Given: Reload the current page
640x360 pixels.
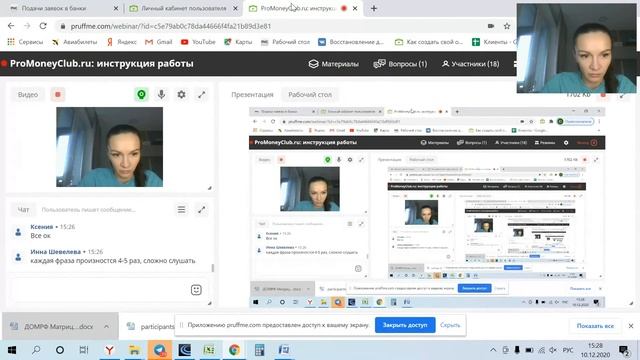Looking at the screenshot, I should [43, 26].
